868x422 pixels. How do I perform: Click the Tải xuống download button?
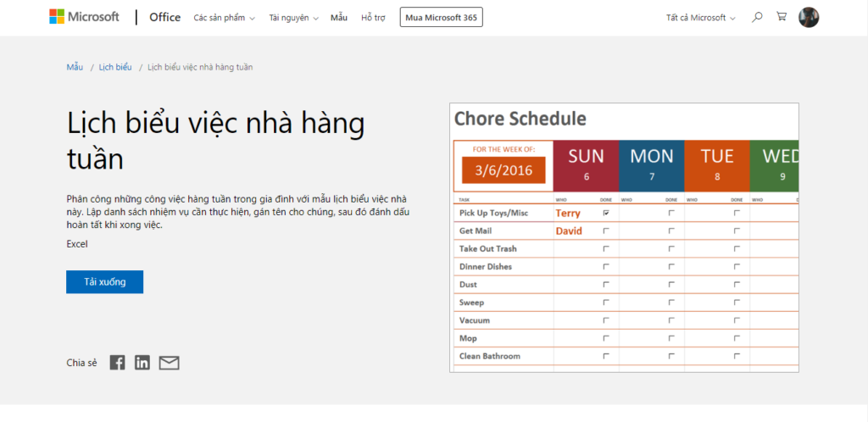[x=104, y=282]
